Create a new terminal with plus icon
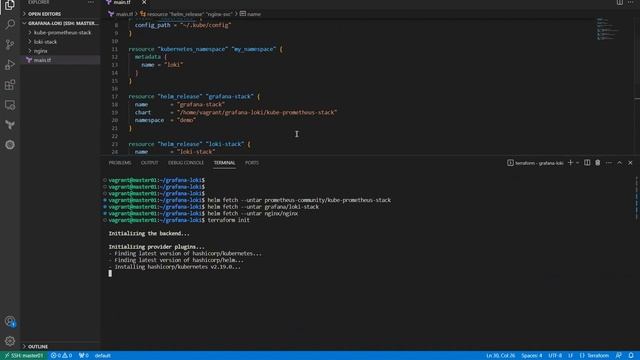The height and width of the screenshot is (360, 640). click(x=570, y=163)
